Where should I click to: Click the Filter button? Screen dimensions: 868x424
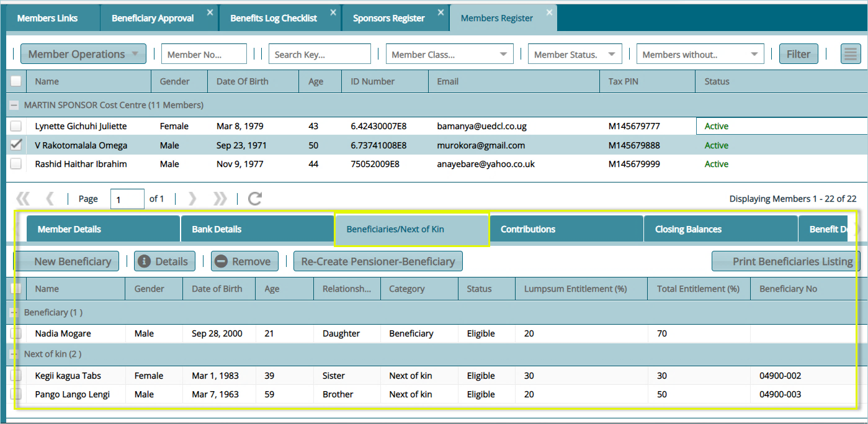tap(799, 54)
